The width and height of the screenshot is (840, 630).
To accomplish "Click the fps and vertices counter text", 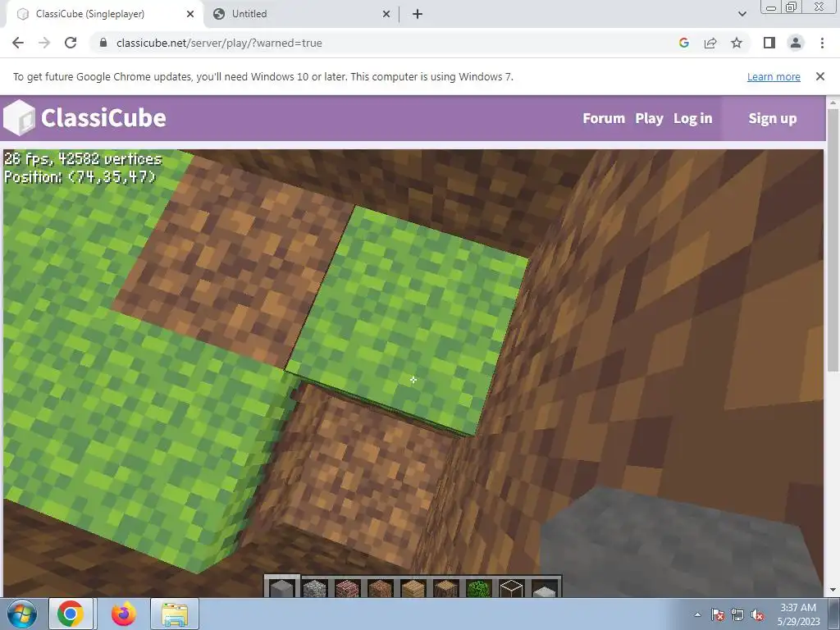I will [83, 158].
